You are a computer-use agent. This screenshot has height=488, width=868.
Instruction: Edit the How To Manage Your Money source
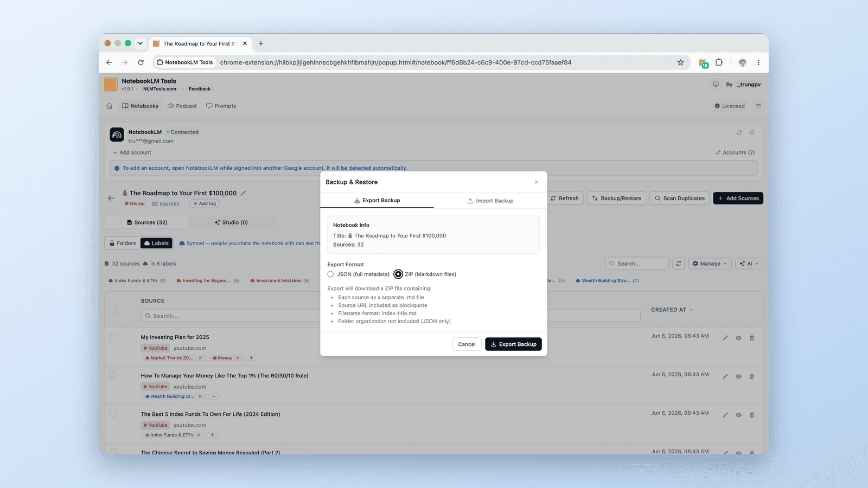725,377
